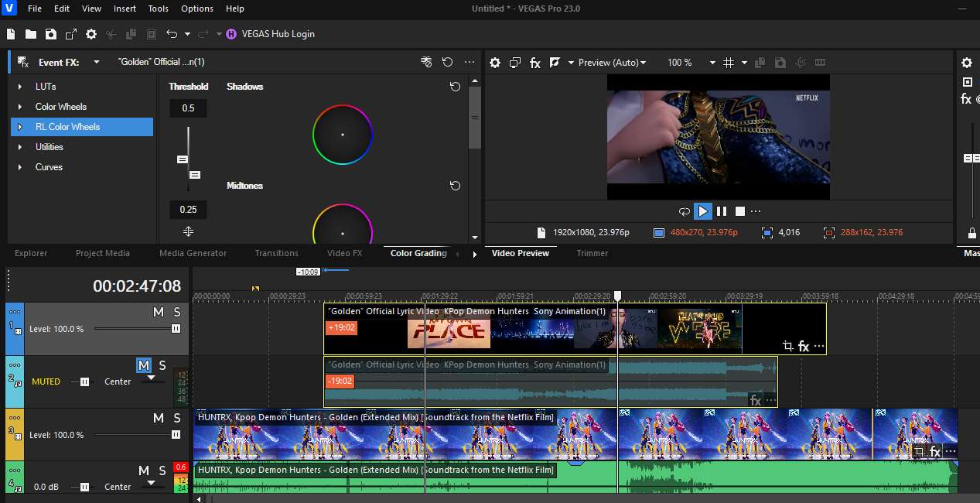
Task: Click the Threshold 0.5 value field
Action: (x=188, y=108)
